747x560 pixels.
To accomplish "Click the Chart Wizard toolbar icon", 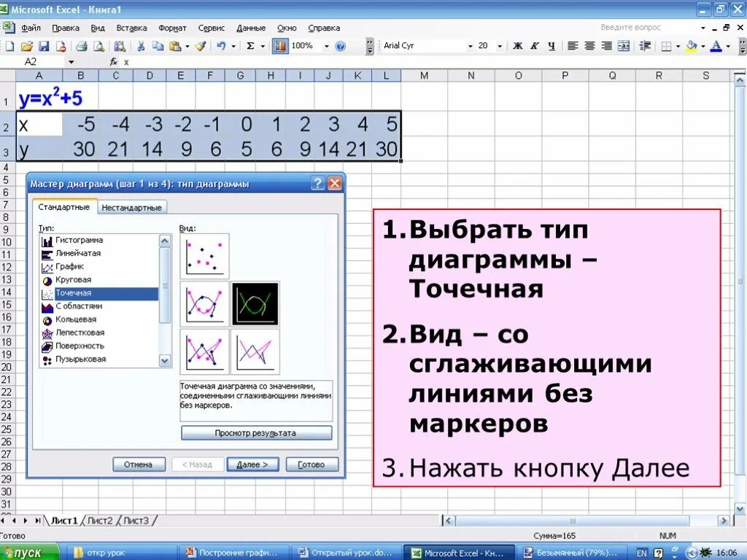I will click(x=280, y=46).
